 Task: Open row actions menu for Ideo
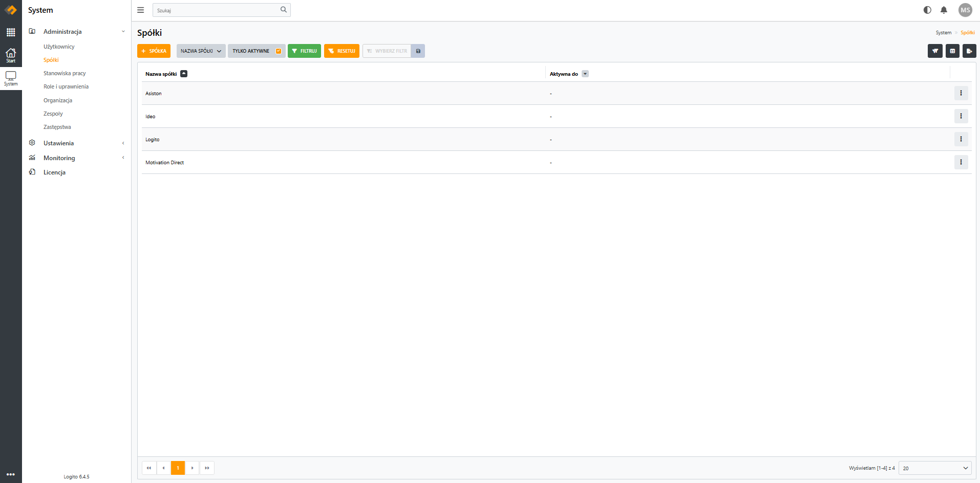(961, 116)
